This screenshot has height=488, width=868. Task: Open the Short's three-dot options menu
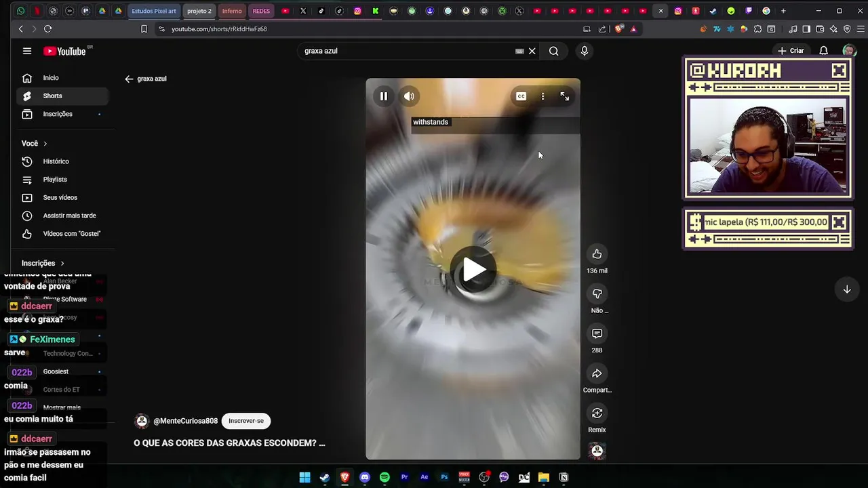point(542,96)
